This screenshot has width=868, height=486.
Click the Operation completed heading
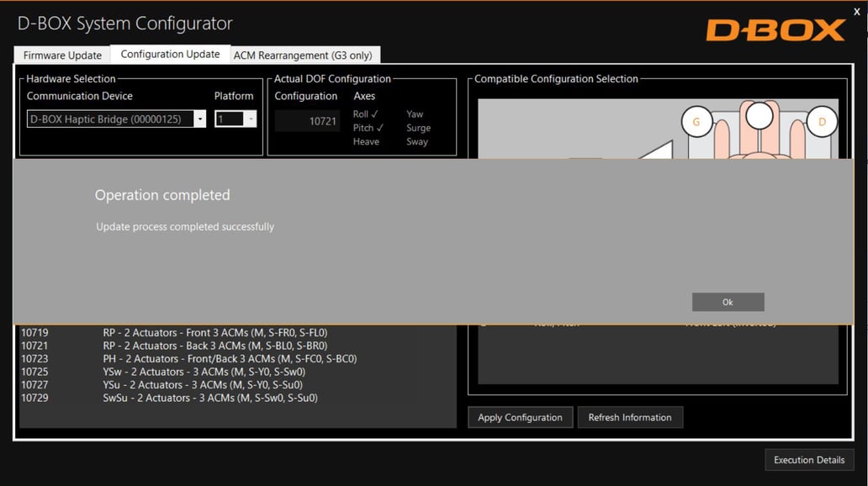click(x=162, y=195)
